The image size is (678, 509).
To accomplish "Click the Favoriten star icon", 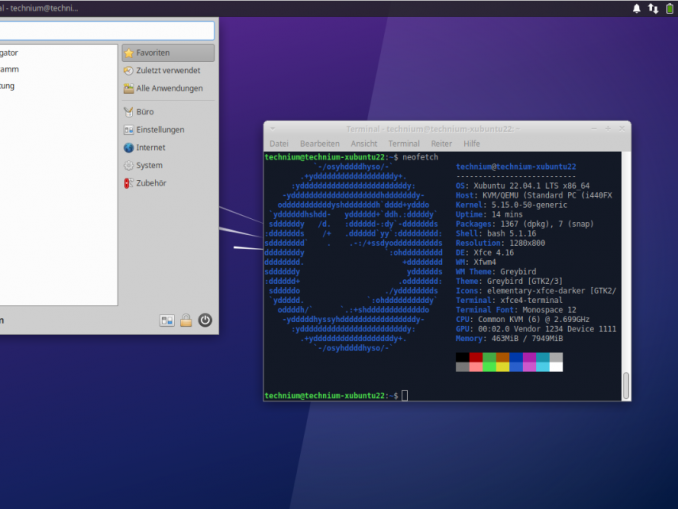I will (x=128, y=53).
